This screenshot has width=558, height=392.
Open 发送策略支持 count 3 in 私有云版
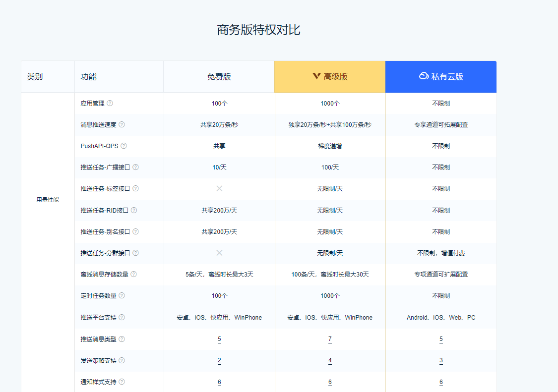441,360
